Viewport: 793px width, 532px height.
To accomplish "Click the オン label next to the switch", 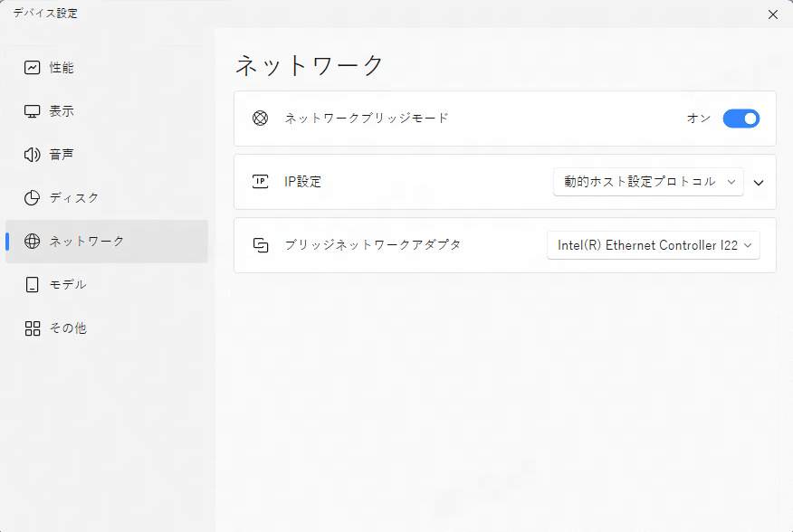I will tap(698, 119).
